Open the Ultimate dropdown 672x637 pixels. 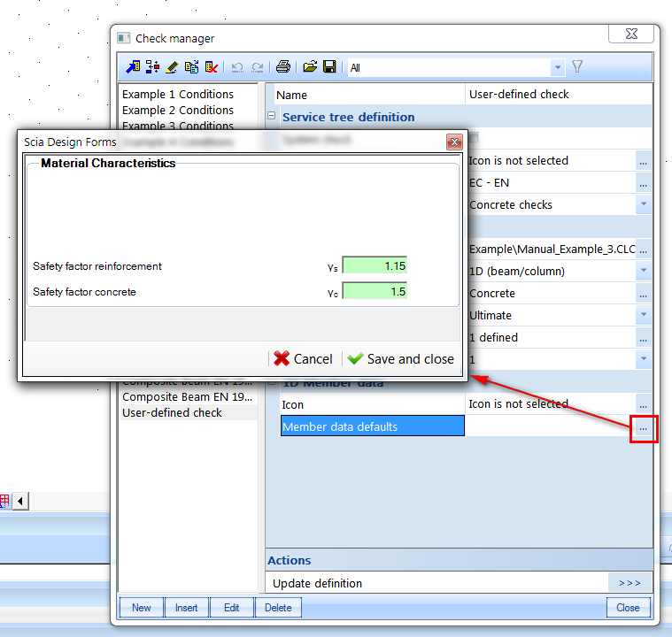pyautogui.click(x=644, y=315)
